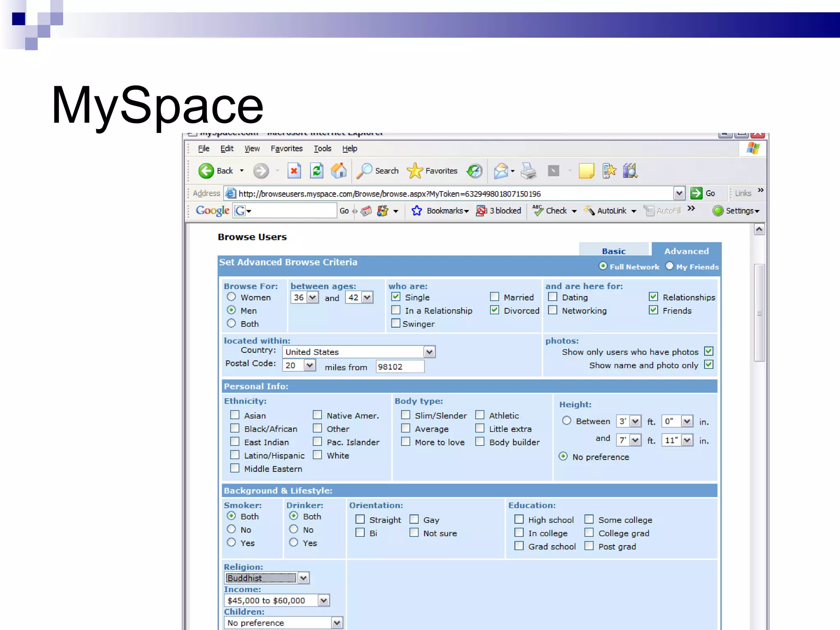This screenshot has width=840, height=630.
Task: Open the Search magnifier icon
Action: click(364, 171)
